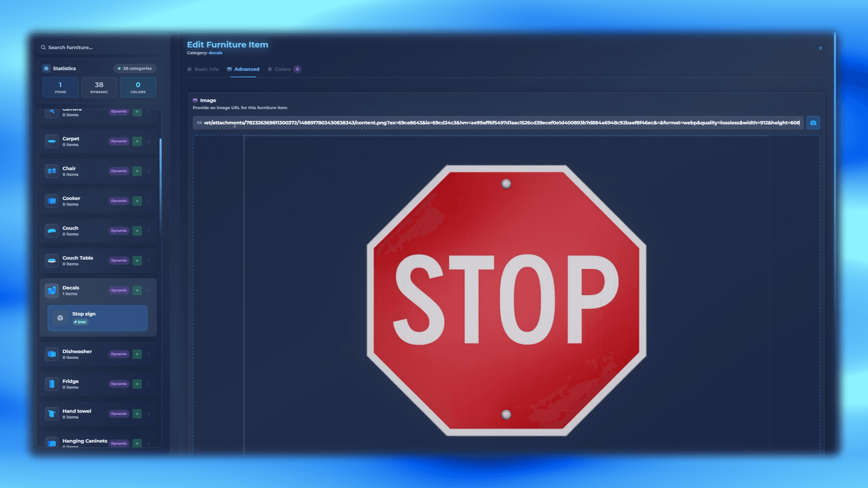The width and height of the screenshot is (868, 488).
Task: Expand the Fridge category chevron
Action: [149, 384]
